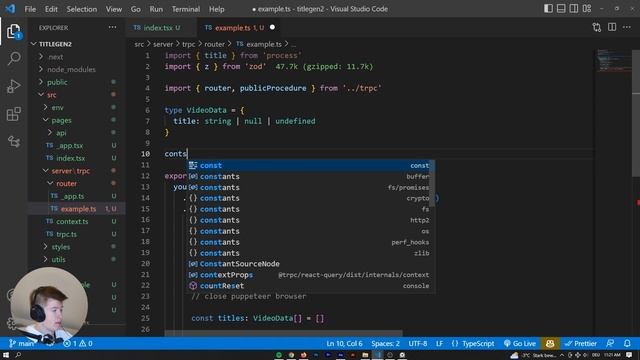This screenshot has width=640, height=360.
Task: Click Explorer panel more actions ellipsis
Action: pyautogui.click(x=112, y=27)
